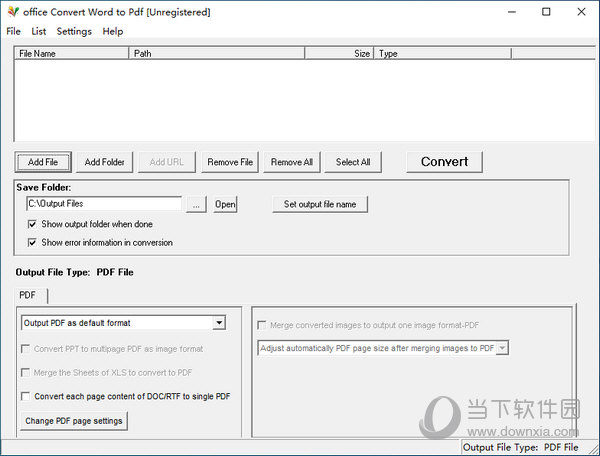This screenshot has height=456, width=600.
Task: Enable Convert each page content of DOC/RTF checkbox
Action: tap(26, 396)
